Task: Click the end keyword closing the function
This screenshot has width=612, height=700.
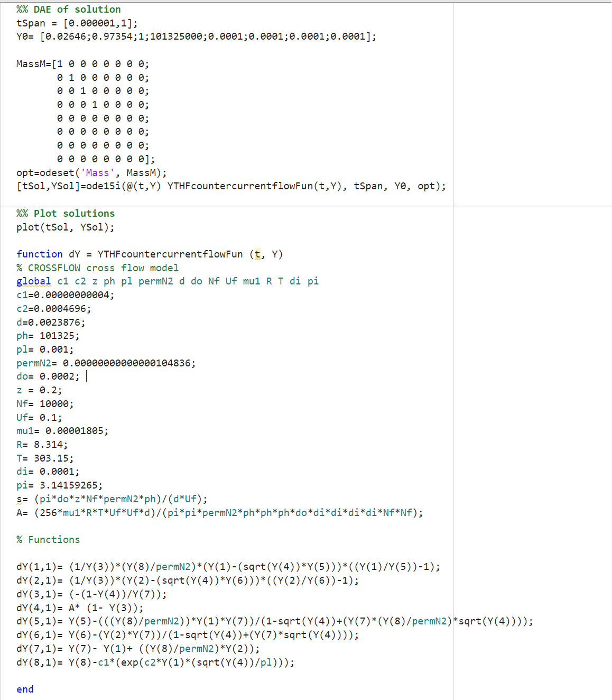Action: point(24,689)
